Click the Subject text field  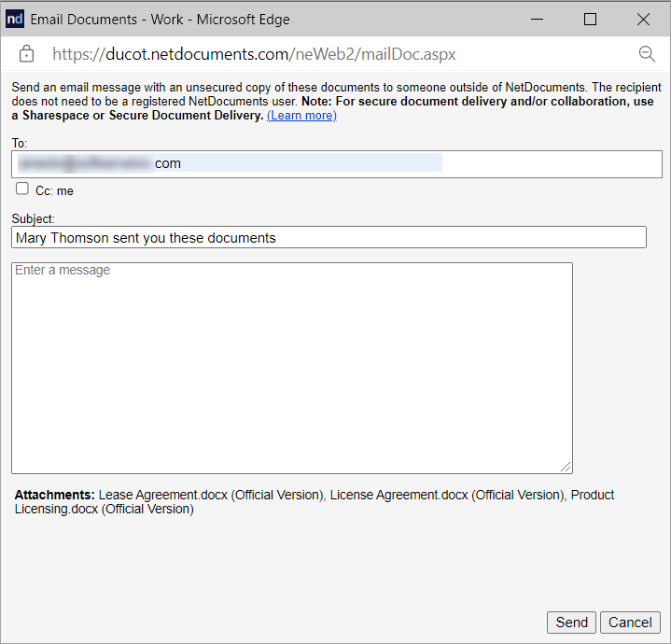tap(329, 238)
